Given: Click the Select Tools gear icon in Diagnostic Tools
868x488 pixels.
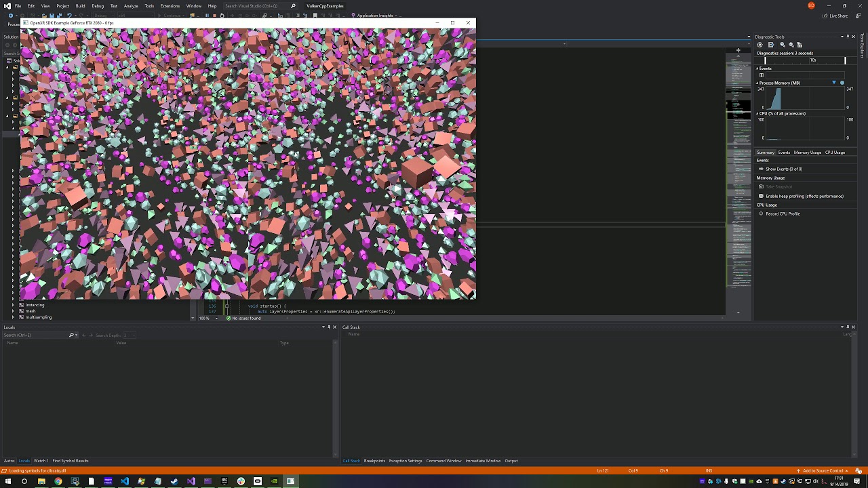Looking at the screenshot, I should [x=759, y=45].
